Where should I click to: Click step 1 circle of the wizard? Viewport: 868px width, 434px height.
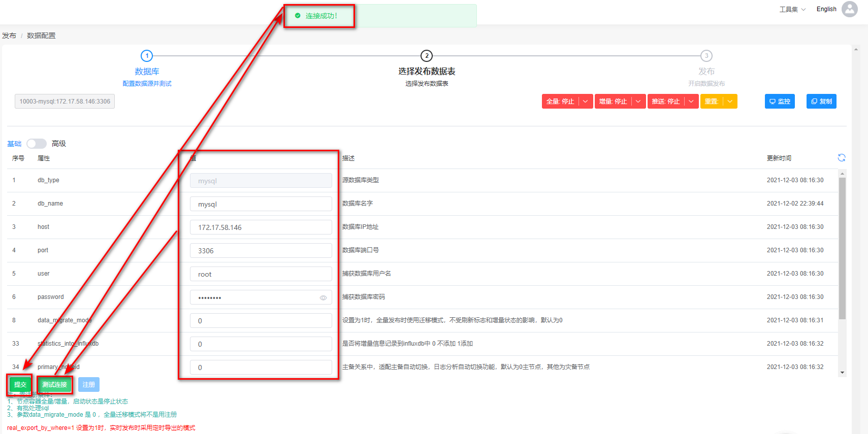click(147, 56)
